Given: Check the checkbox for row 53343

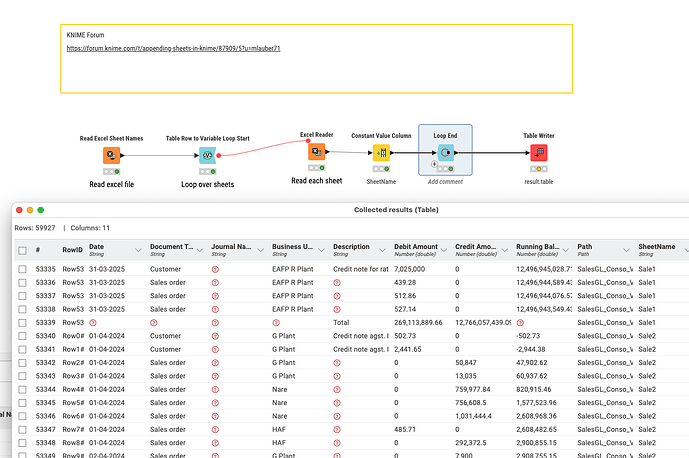Looking at the screenshot, I should pos(22,376).
